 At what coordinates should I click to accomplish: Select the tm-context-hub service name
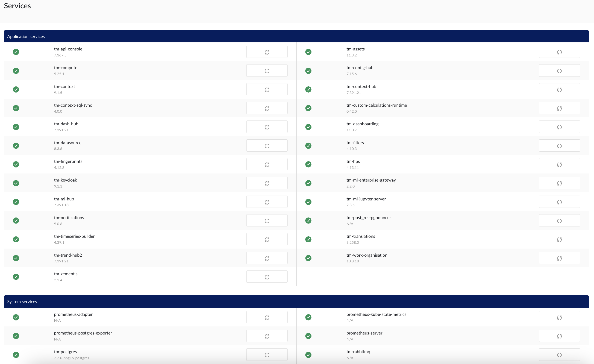[x=361, y=86]
